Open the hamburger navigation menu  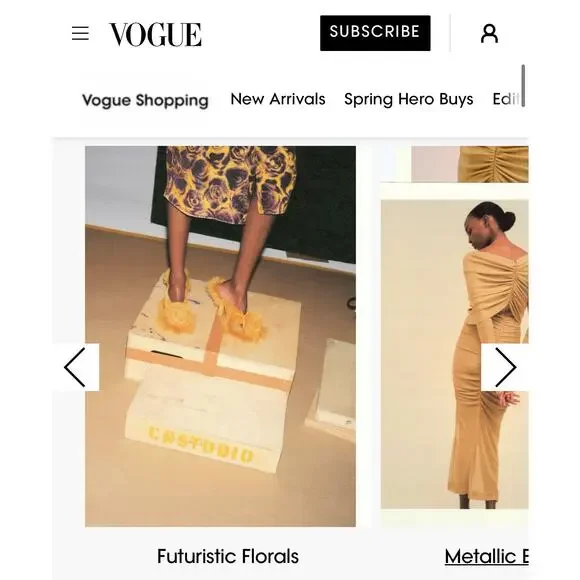click(80, 33)
